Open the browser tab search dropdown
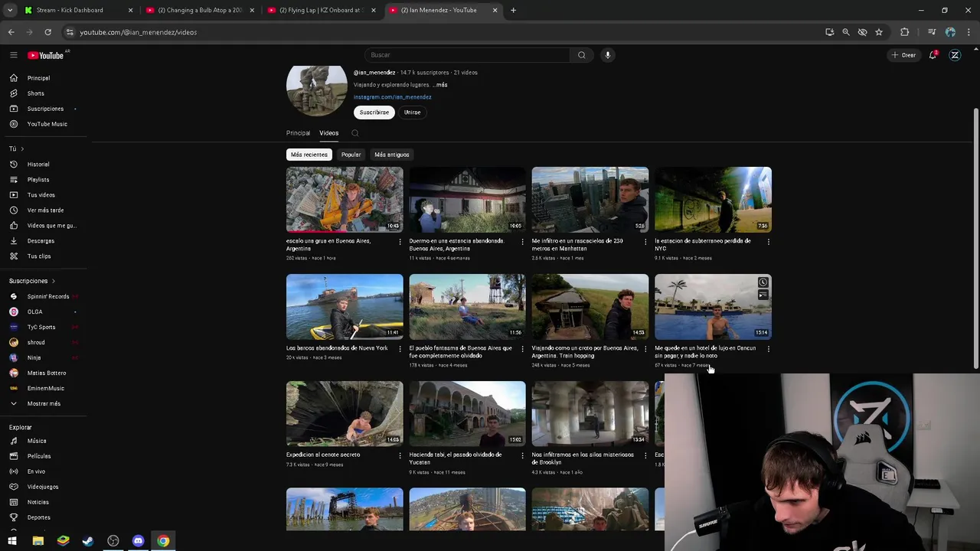This screenshot has width=980, height=551. (x=10, y=10)
